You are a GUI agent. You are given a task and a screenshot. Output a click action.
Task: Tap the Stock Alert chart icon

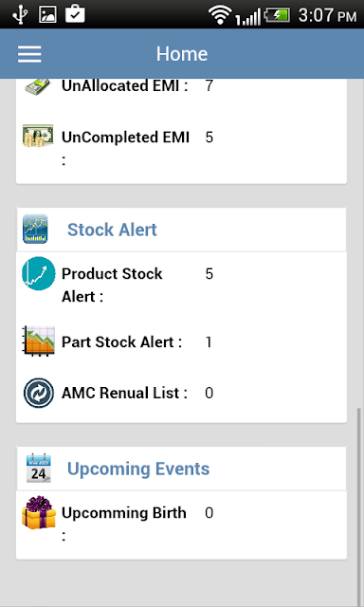pos(35,229)
